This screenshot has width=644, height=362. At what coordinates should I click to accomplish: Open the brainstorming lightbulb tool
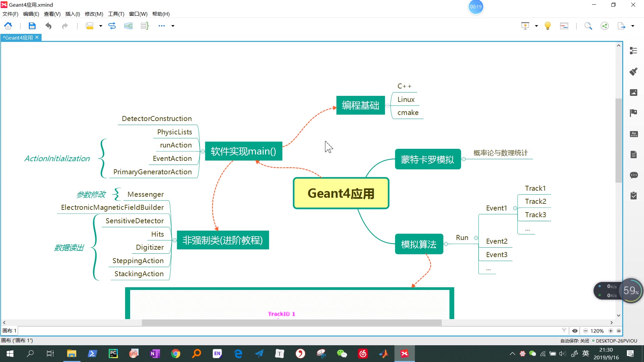[548, 25]
